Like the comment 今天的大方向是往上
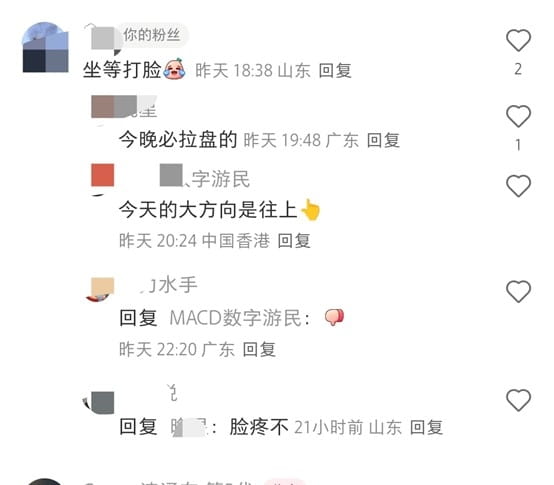The image size is (554, 485). (518, 185)
